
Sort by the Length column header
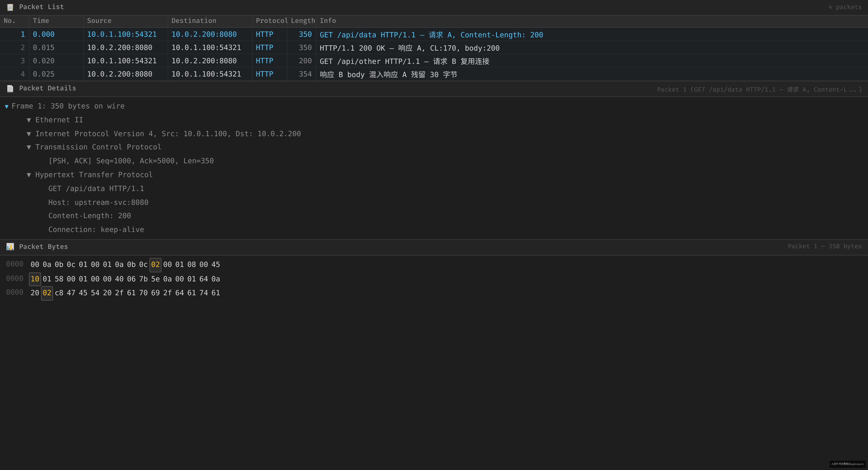point(302,21)
